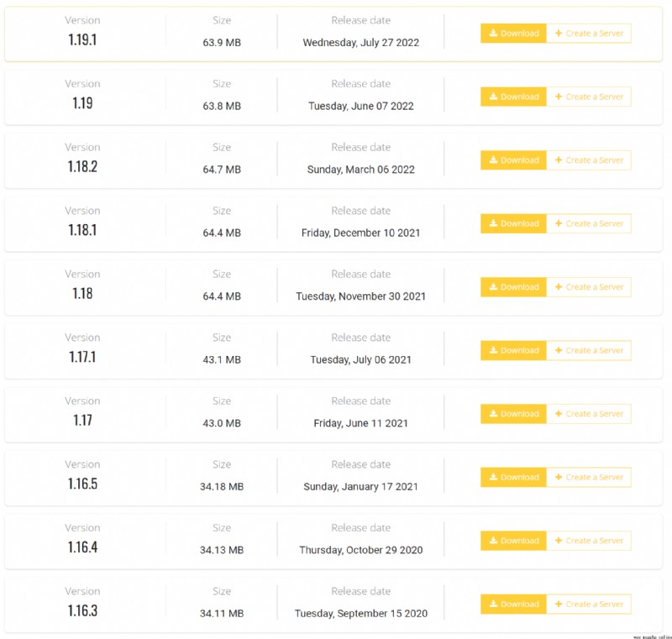Download the 34.11 MB version 1.16.3

pos(513,604)
